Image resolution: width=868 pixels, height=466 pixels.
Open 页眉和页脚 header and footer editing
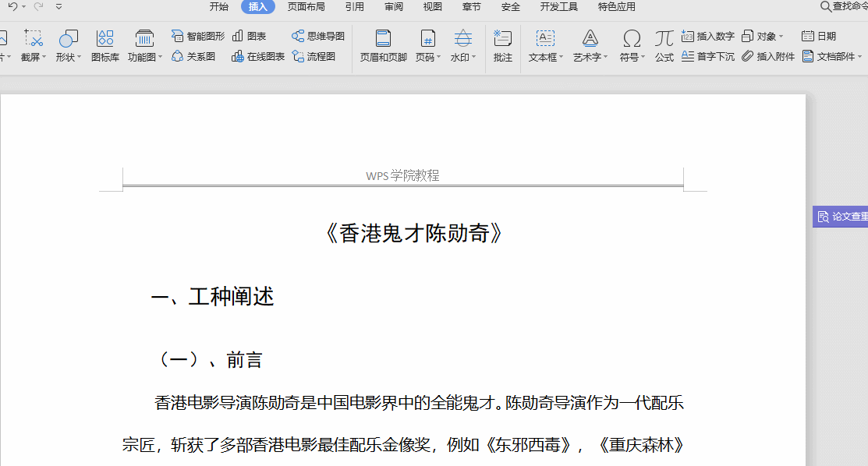click(382, 45)
